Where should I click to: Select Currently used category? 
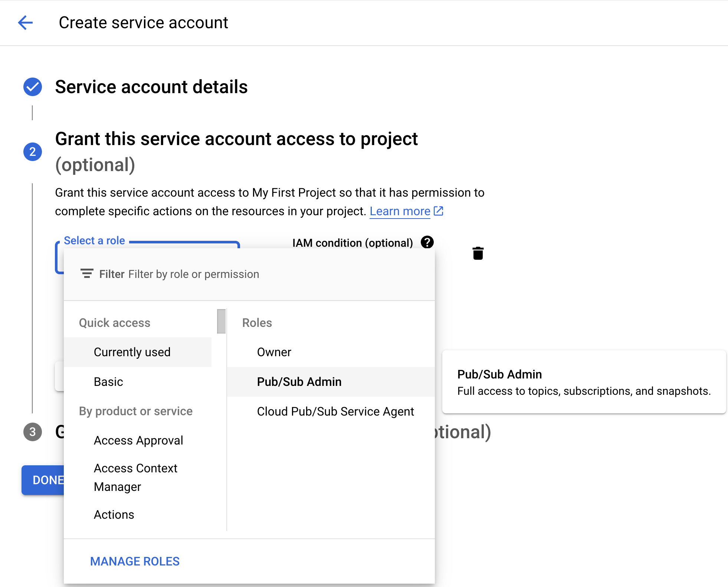[x=132, y=352]
